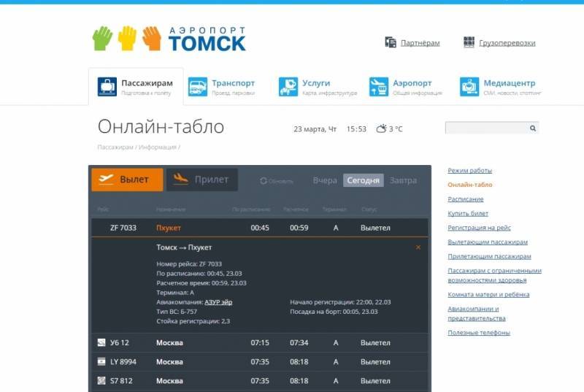Open Авиакомпании и представительства link
Image resolution: width=584 pixels, height=392 pixels.
pos(477,313)
